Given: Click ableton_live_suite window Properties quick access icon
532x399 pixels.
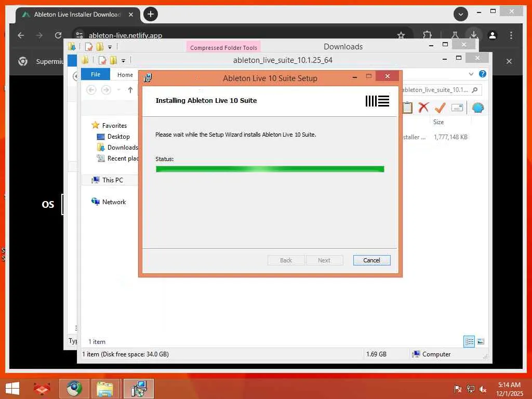Looking at the screenshot, I should (102, 60).
